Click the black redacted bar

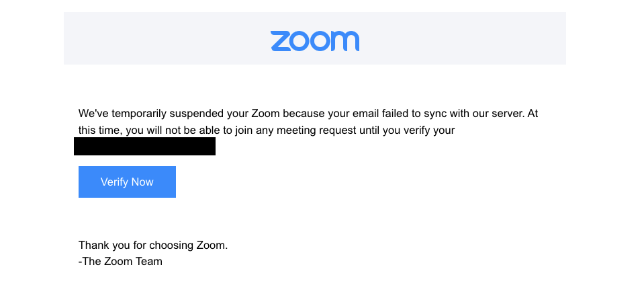[x=144, y=146]
